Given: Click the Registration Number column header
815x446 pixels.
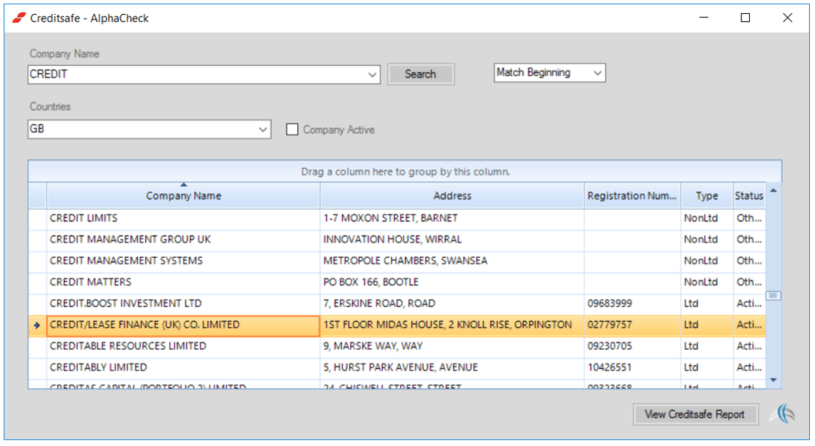Looking at the screenshot, I should (632, 195).
